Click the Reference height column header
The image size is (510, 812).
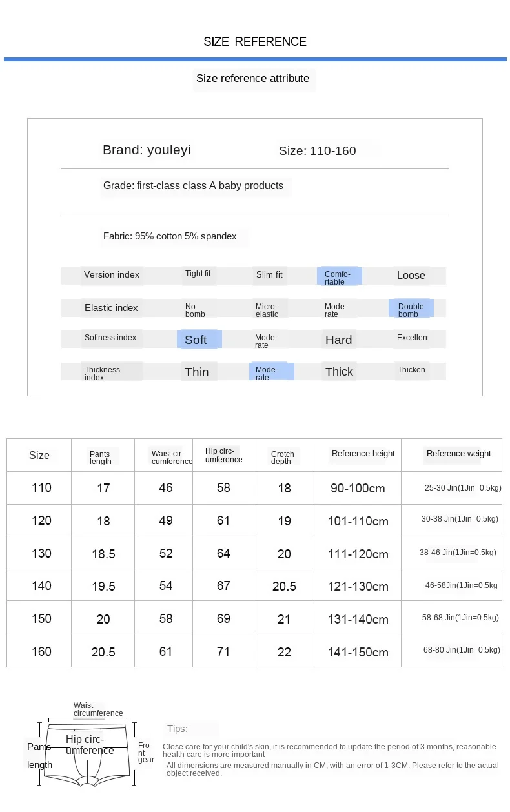[x=363, y=454]
